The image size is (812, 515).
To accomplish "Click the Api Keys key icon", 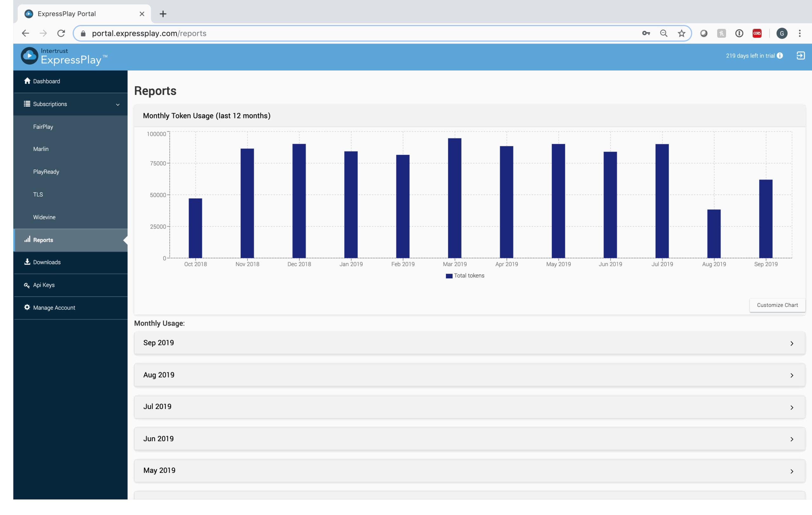I will (27, 285).
